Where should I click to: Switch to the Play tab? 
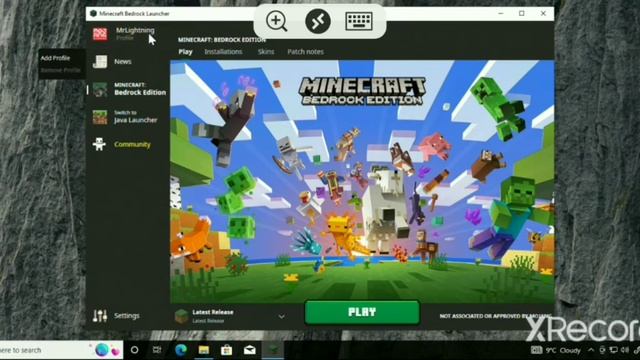point(185,52)
